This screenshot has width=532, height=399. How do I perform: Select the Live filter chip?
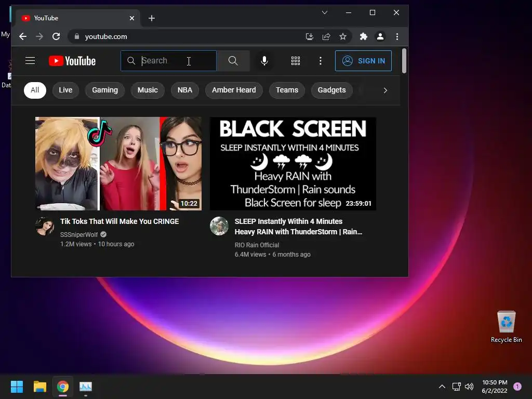click(65, 90)
